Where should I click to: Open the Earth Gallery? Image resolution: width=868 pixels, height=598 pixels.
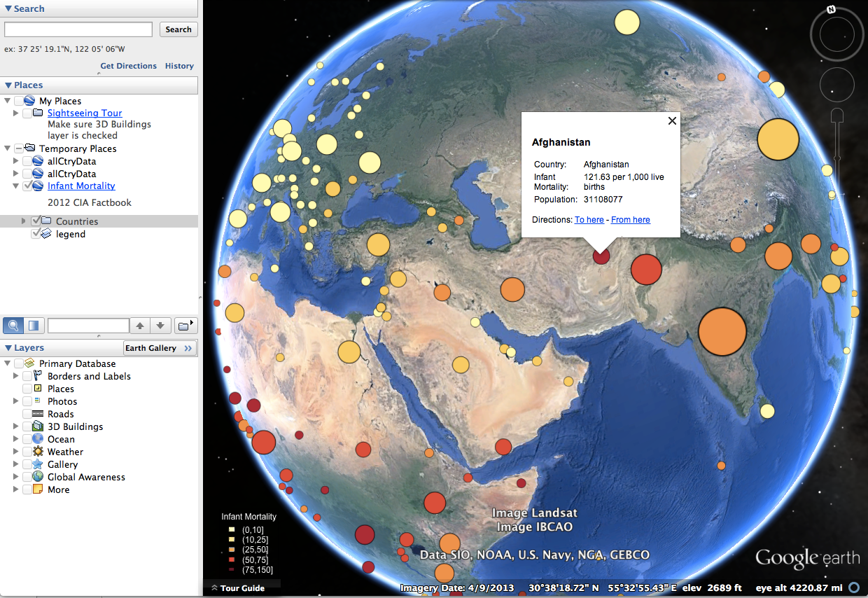160,348
